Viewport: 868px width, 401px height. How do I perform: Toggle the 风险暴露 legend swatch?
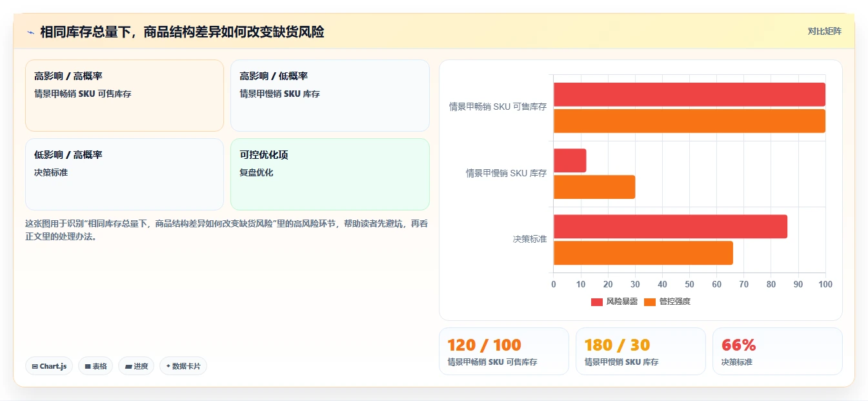(x=597, y=302)
